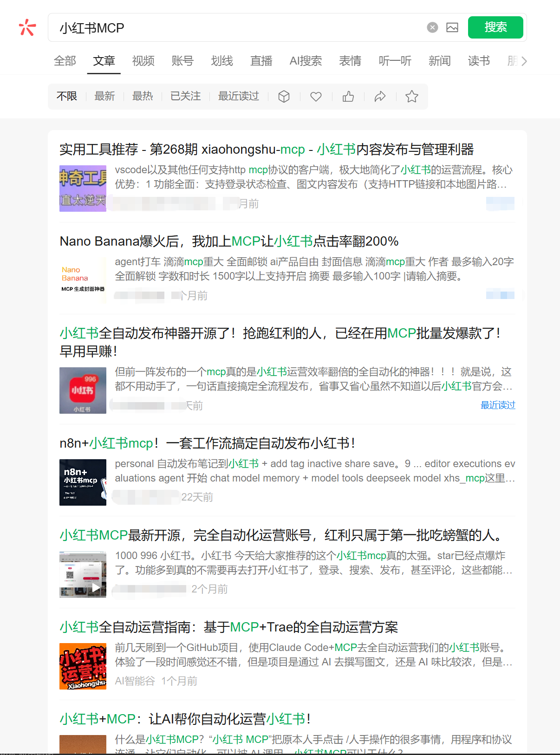Viewport: 560px width, 755px height.
Task: Switch to the 直播 tab
Action: [x=261, y=61]
